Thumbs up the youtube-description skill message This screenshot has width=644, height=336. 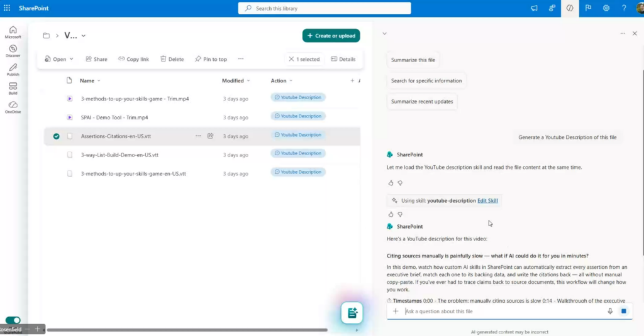391,214
